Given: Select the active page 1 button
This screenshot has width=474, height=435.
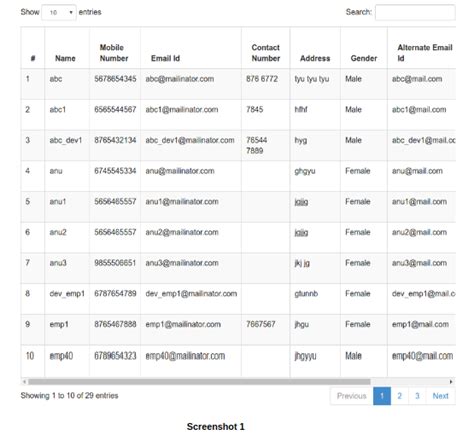Looking at the screenshot, I should 382,396.
